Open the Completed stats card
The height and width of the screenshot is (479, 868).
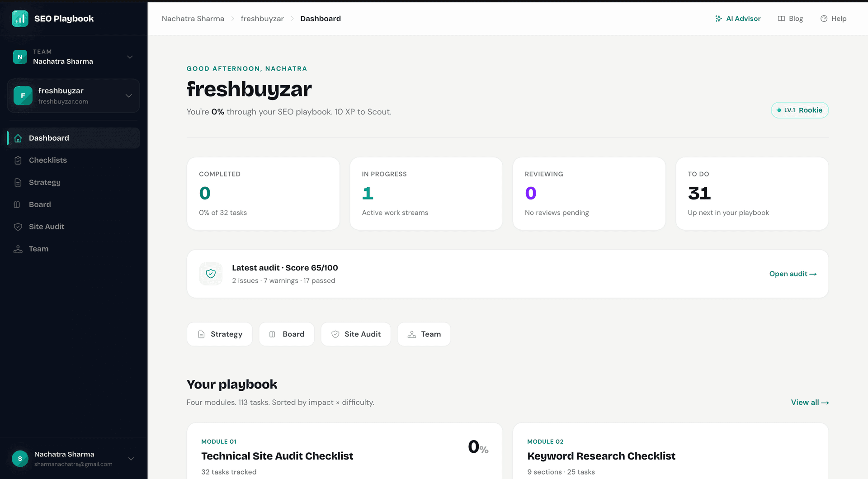pyautogui.click(x=263, y=194)
